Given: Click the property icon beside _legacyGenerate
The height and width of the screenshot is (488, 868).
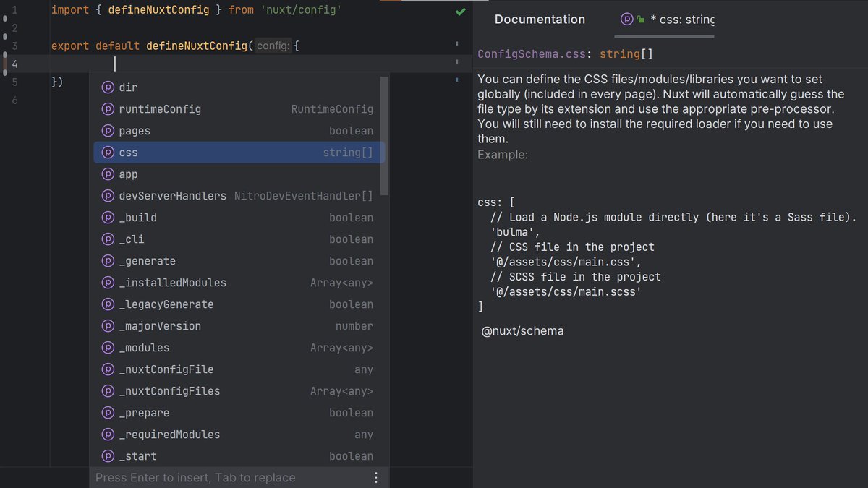Looking at the screenshot, I should pos(108,304).
